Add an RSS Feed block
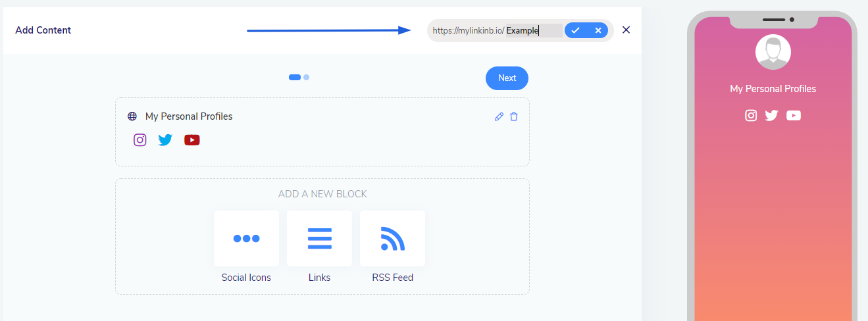 click(x=392, y=239)
